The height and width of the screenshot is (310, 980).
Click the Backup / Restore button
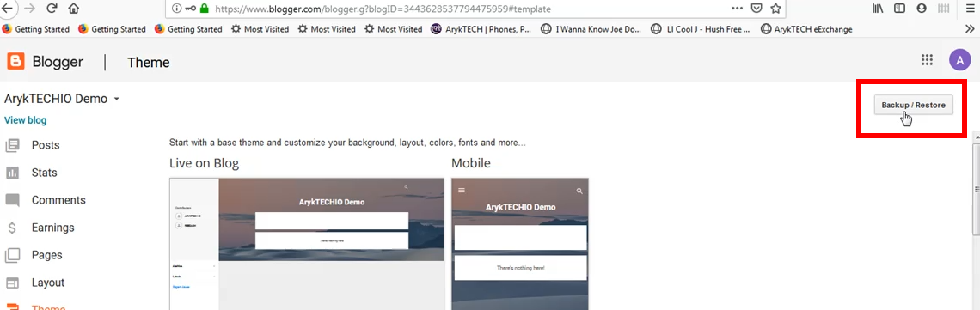point(913,106)
